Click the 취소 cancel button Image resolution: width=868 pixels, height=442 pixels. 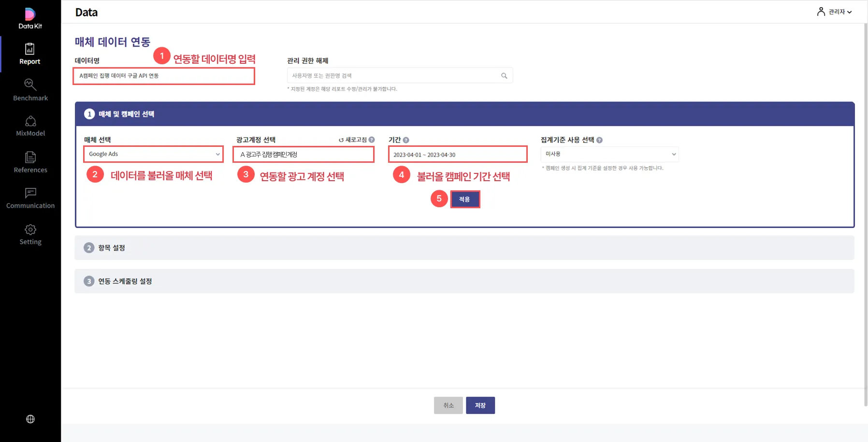pos(448,405)
